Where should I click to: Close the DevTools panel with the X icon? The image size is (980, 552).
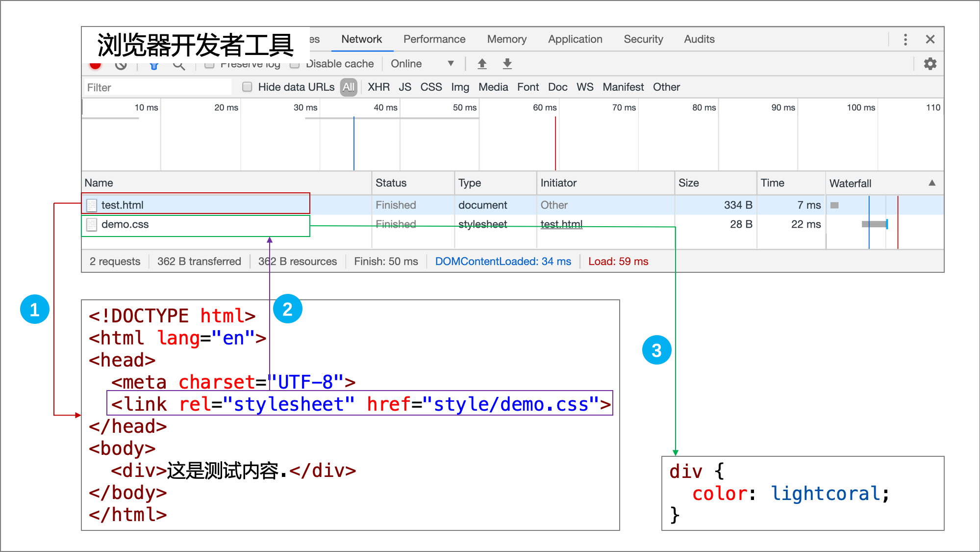click(x=930, y=39)
